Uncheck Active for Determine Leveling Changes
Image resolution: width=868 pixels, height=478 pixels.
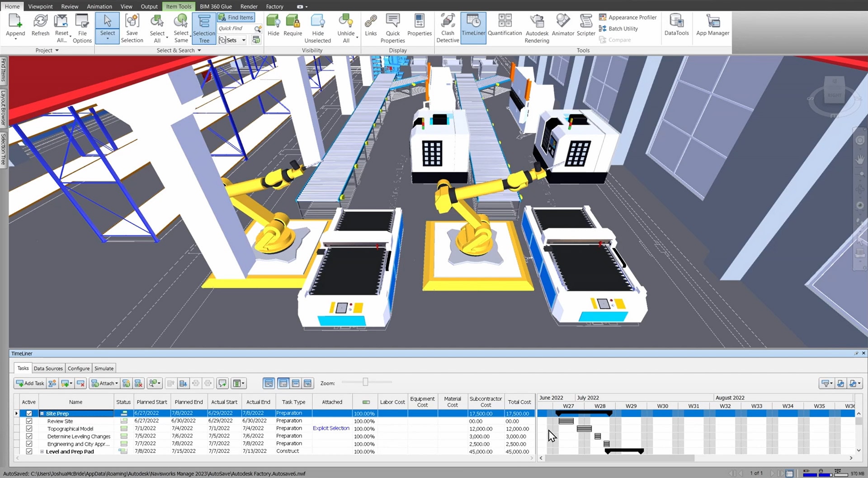[x=29, y=436]
